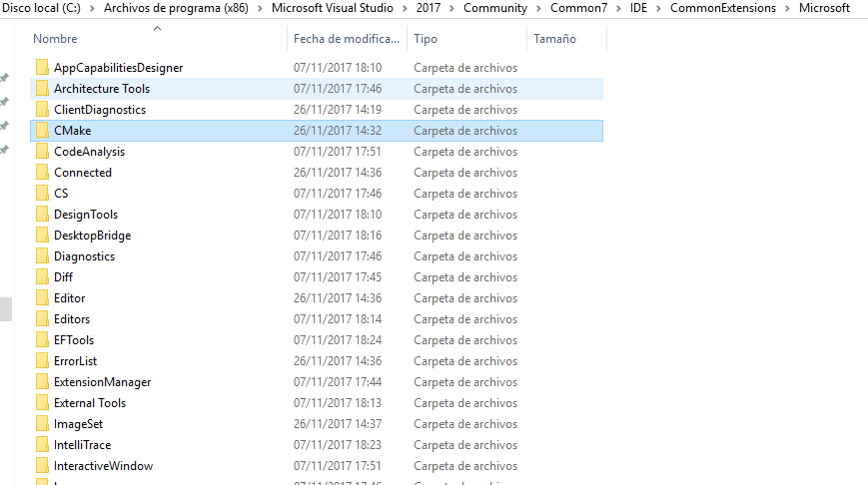Click the ExtensionManager folder icon
The image size is (868, 485).
point(42,382)
